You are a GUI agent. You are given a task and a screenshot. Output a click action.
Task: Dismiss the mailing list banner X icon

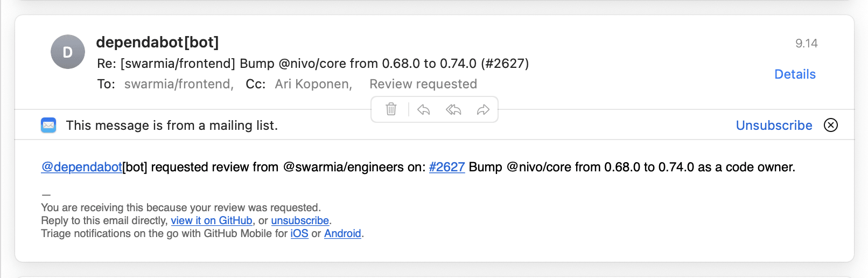831,125
